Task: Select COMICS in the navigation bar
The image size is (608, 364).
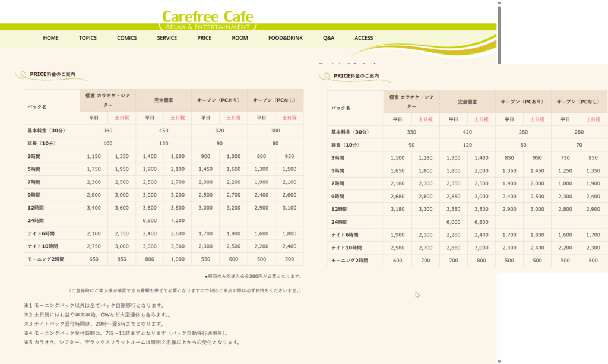Action: pyautogui.click(x=127, y=38)
